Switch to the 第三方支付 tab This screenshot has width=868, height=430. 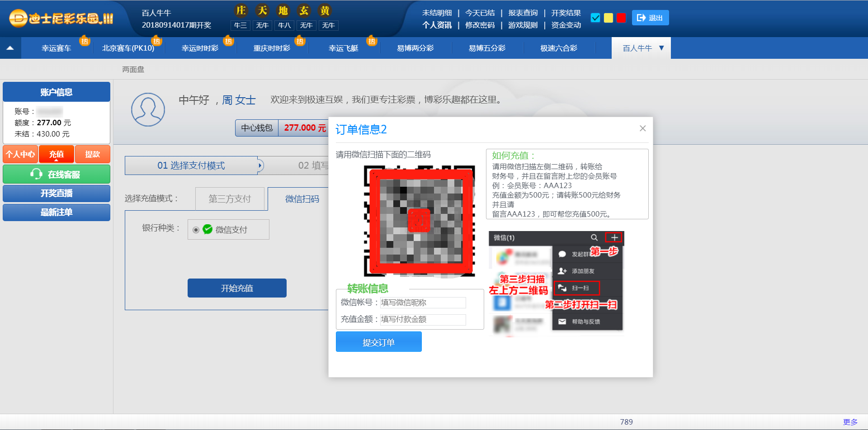point(230,199)
